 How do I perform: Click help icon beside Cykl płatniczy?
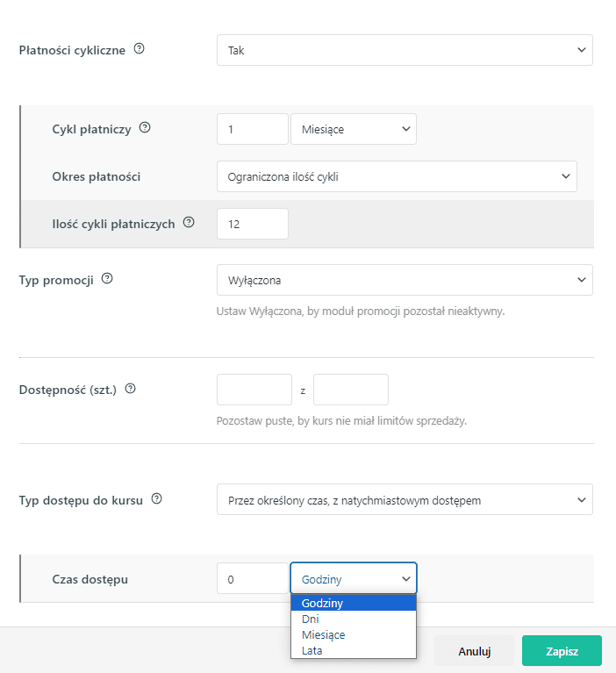click(145, 128)
